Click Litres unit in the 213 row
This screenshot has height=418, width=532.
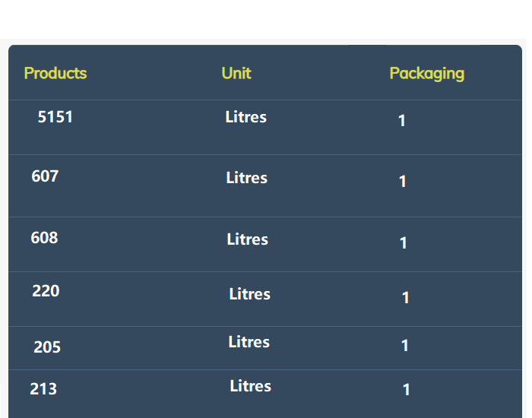coord(250,386)
